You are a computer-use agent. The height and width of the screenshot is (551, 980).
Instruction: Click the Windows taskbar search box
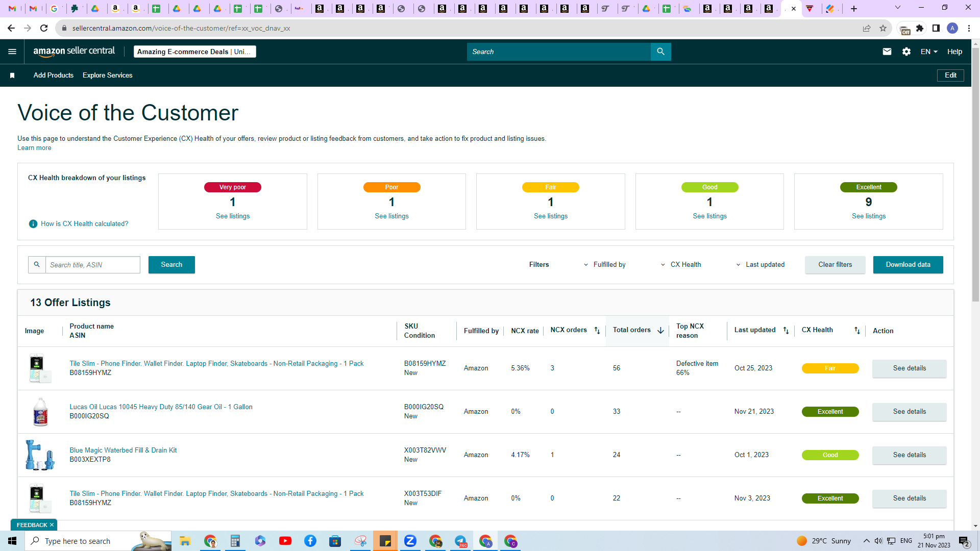(x=98, y=541)
